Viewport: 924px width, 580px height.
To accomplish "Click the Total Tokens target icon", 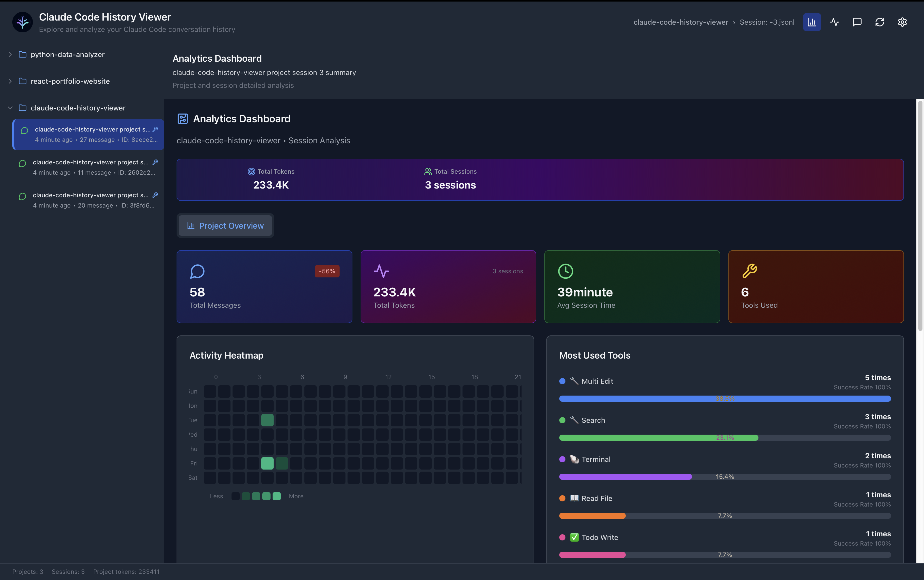I will 252,172.
